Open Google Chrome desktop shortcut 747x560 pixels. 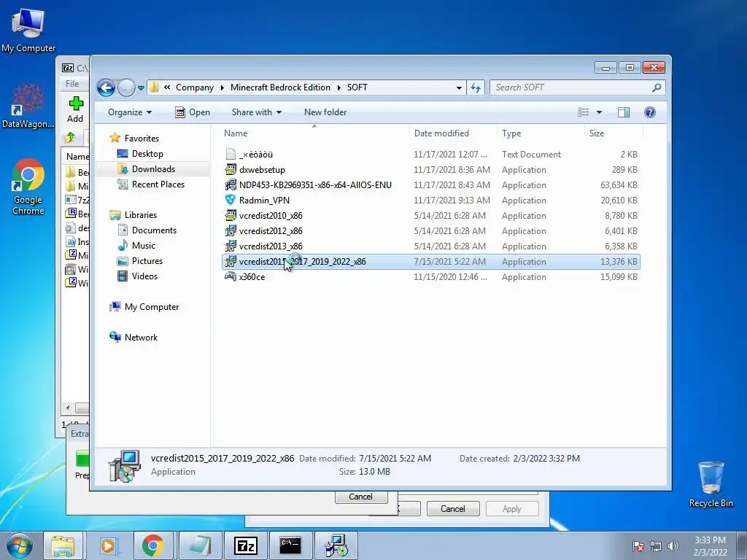point(28,187)
